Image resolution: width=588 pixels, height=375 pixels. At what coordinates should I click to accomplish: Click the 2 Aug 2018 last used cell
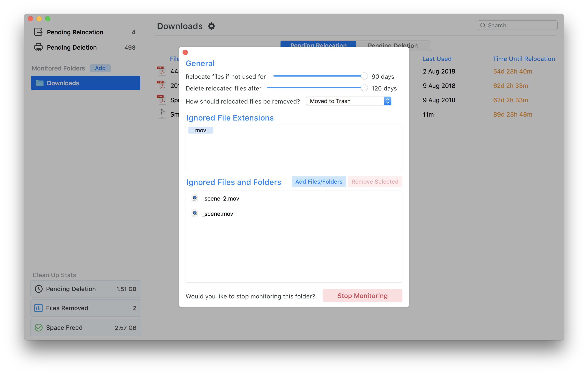(439, 71)
